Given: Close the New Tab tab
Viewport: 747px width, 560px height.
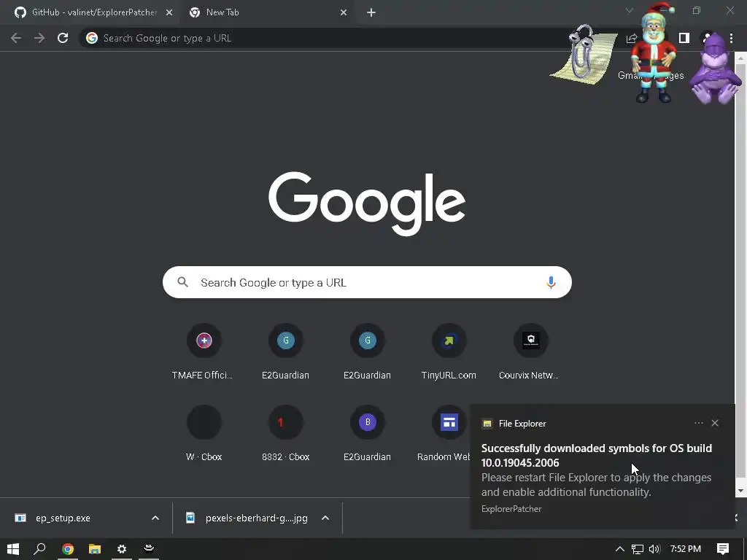Looking at the screenshot, I should (x=344, y=12).
